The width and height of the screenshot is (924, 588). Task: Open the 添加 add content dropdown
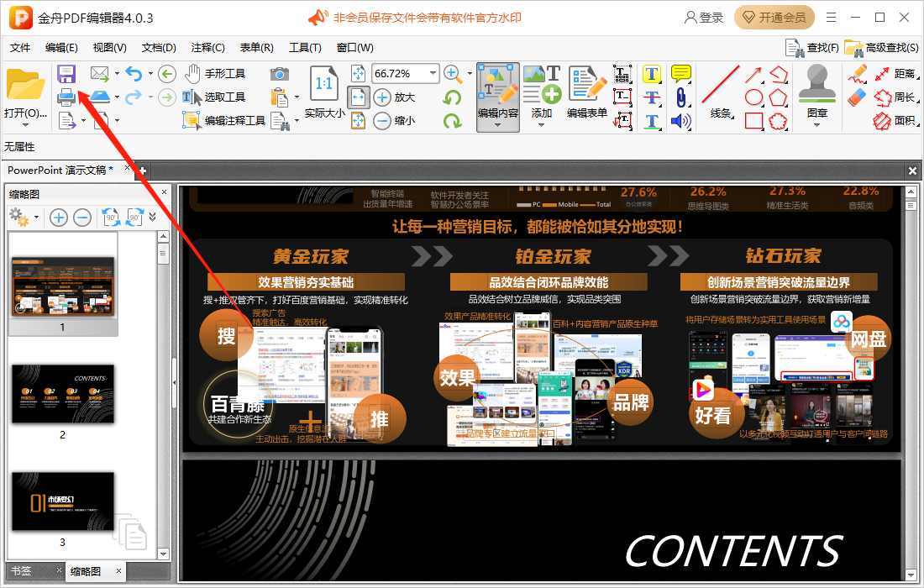(x=542, y=124)
